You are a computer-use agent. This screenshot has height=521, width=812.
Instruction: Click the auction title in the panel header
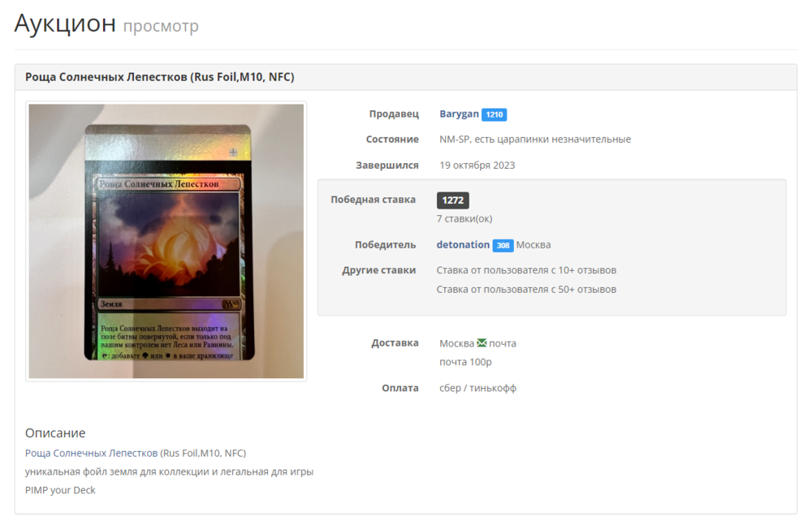[159, 77]
